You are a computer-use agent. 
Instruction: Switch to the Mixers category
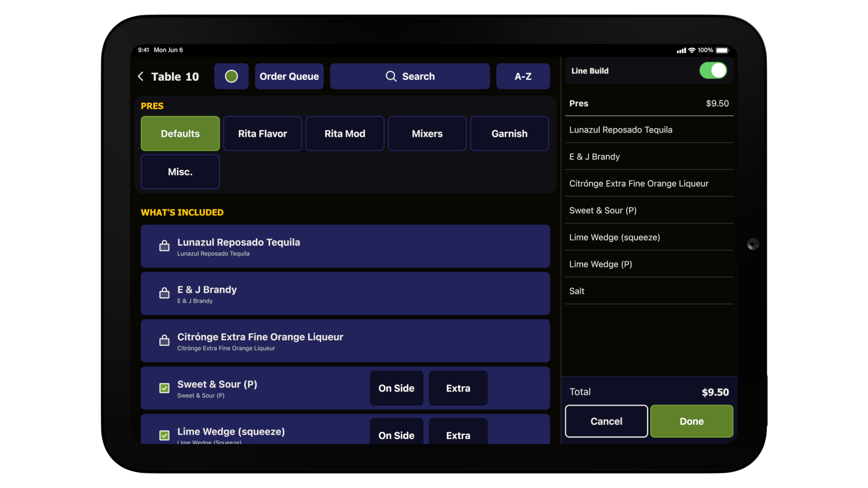(x=427, y=133)
